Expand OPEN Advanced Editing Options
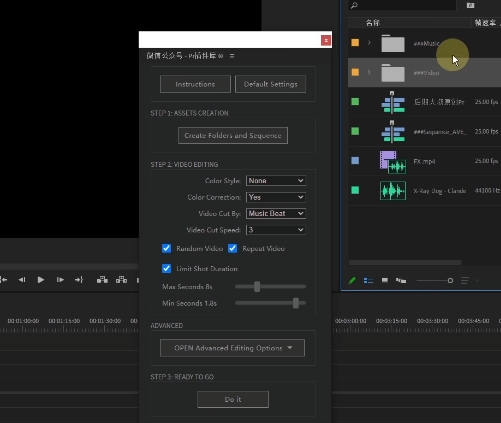The width and height of the screenshot is (501, 423). click(x=232, y=348)
